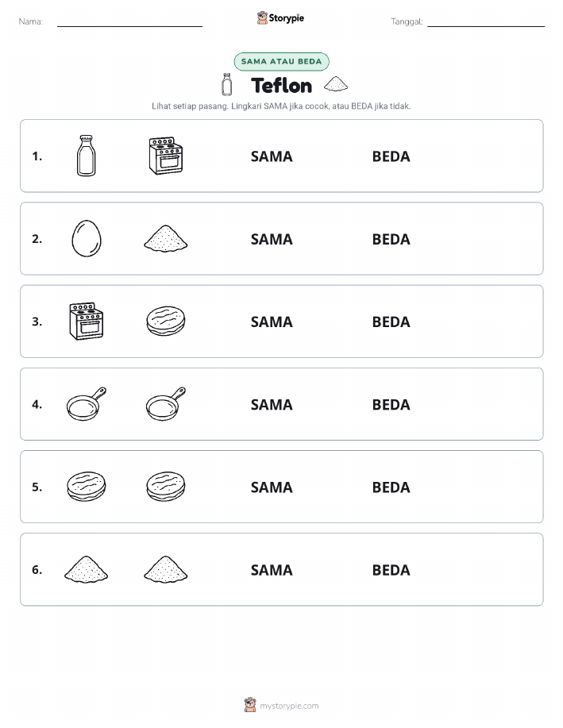
Task: Choose BEDA for question 1
Action: tap(391, 156)
